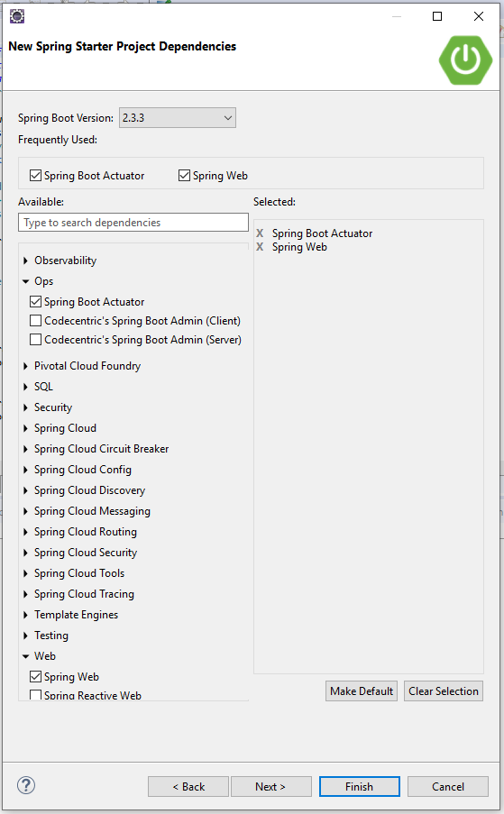Focus the search dependencies input field
Viewport: 504px width, 814px height.
[133, 222]
